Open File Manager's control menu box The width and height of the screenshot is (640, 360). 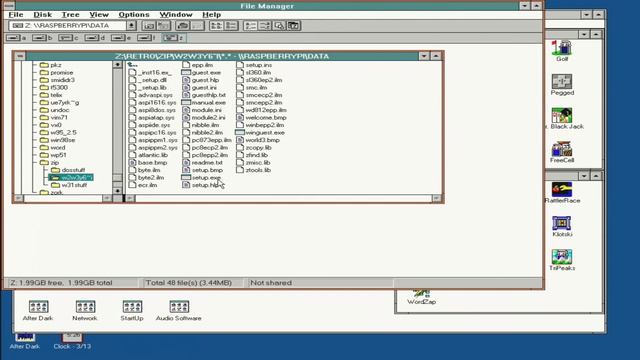(9, 6)
